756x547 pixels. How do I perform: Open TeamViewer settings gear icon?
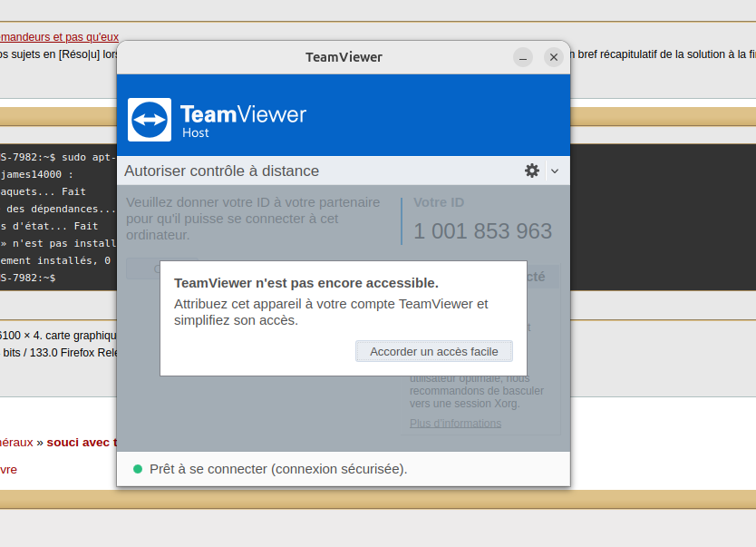coord(532,171)
